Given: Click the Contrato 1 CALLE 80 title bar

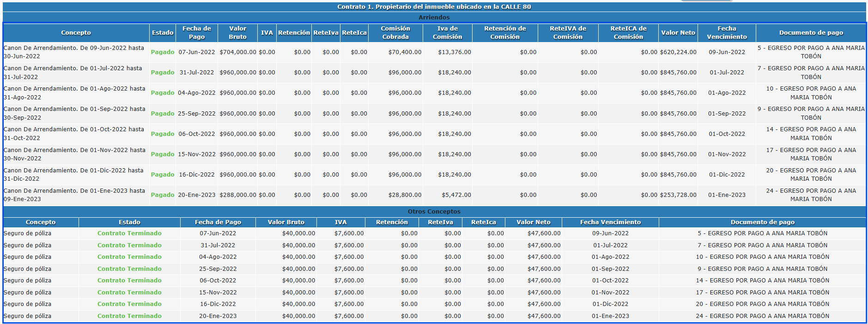Looking at the screenshot, I should [434, 7].
